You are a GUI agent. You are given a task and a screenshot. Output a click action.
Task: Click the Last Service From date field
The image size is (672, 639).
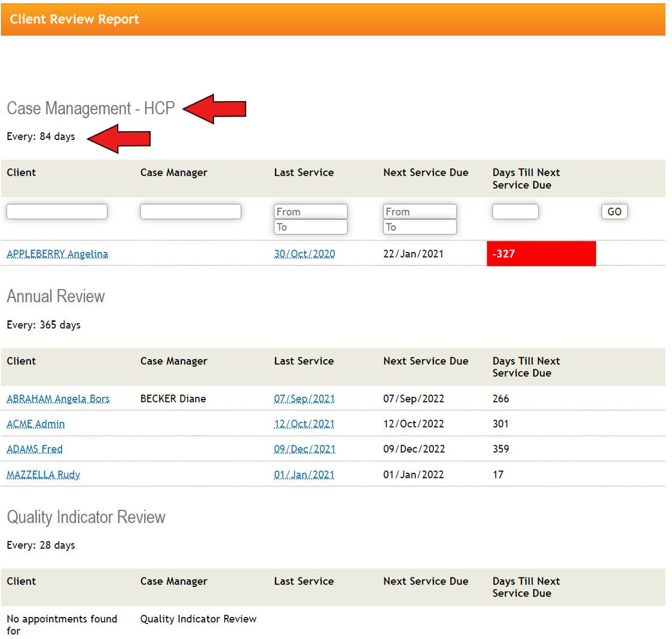click(310, 211)
